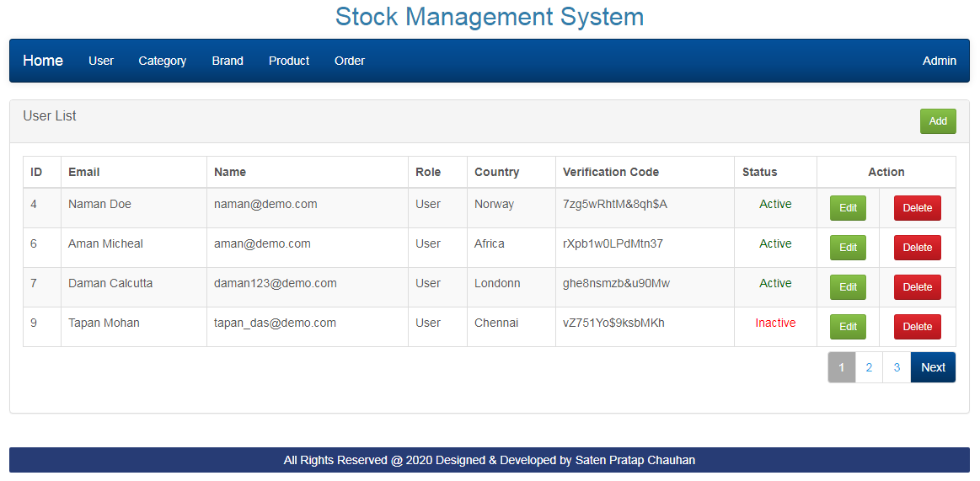Delete user Tapan Mohan

pos(918,327)
